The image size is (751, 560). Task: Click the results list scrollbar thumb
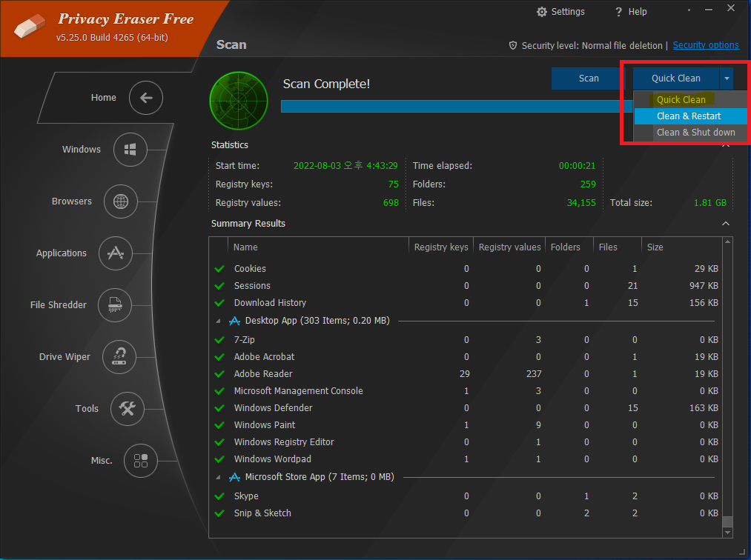(x=727, y=521)
